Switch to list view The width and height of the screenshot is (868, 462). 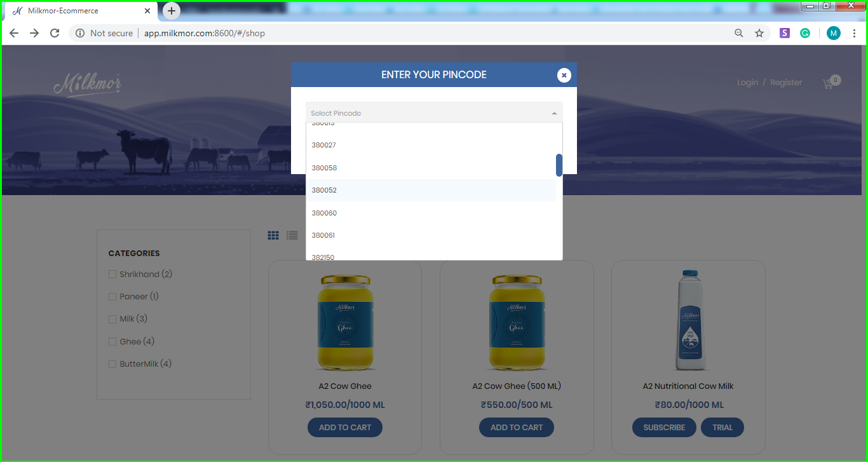coord(292,235)
